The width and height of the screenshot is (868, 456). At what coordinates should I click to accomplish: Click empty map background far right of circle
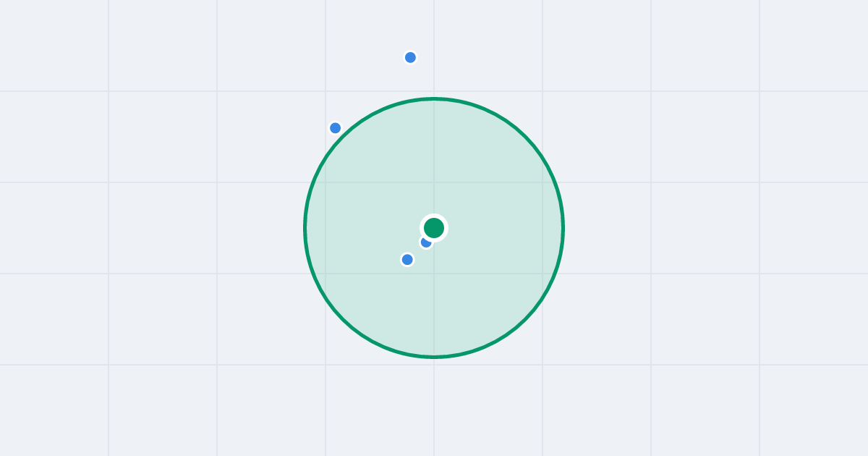click(x=723, y=228)
